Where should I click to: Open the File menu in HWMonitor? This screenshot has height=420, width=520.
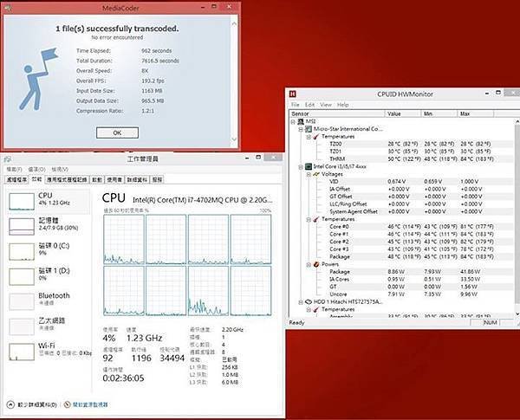[295, 105]
